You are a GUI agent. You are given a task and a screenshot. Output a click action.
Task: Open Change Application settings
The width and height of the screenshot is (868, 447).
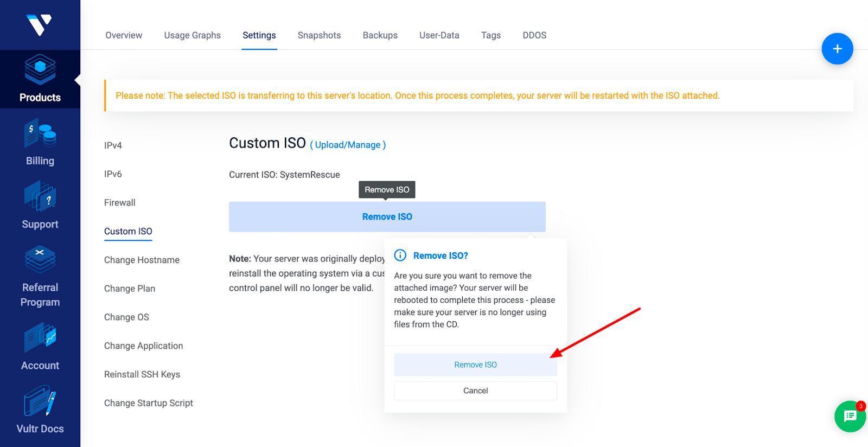pyautogui.click(x=144, y=346)
